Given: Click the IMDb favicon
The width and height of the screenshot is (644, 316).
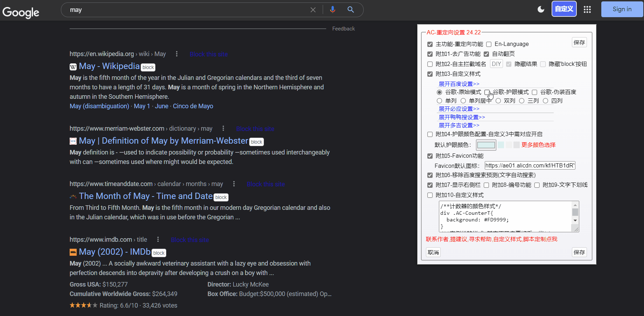Looking at the screenshot, I should coord(73,252).
